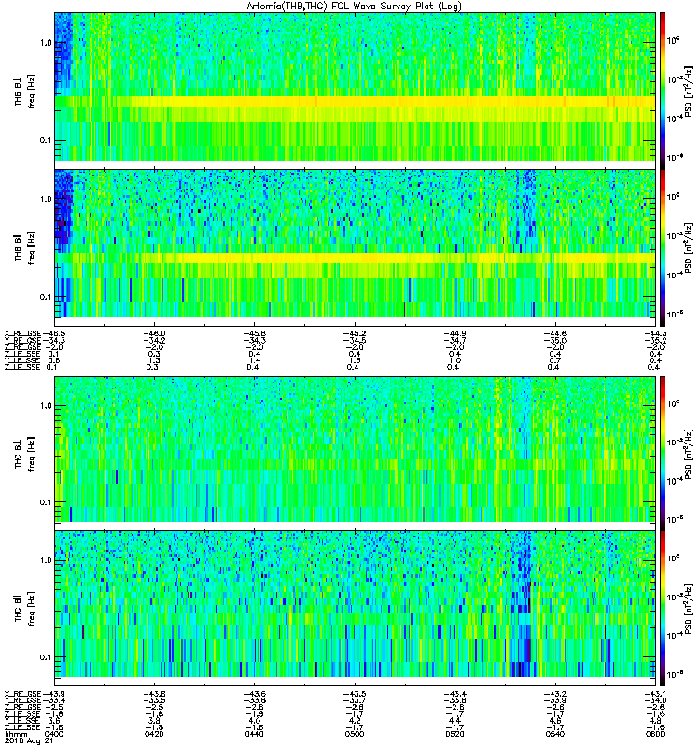The height and width of the screenshot is (747, 700).
Task: Click the 0420 time tick label
Action: pos(154,734)
